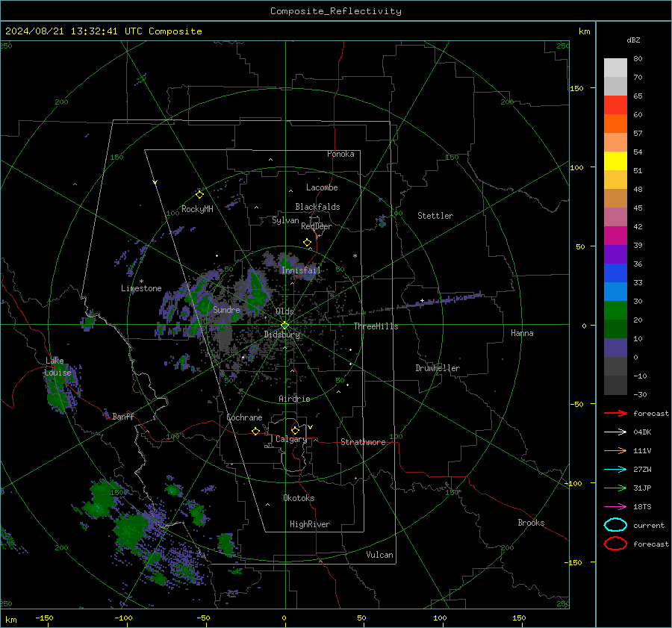Viewport: 672px width, 628px height.
Task: Click the Strathmore label
Action: coord(363,442)
